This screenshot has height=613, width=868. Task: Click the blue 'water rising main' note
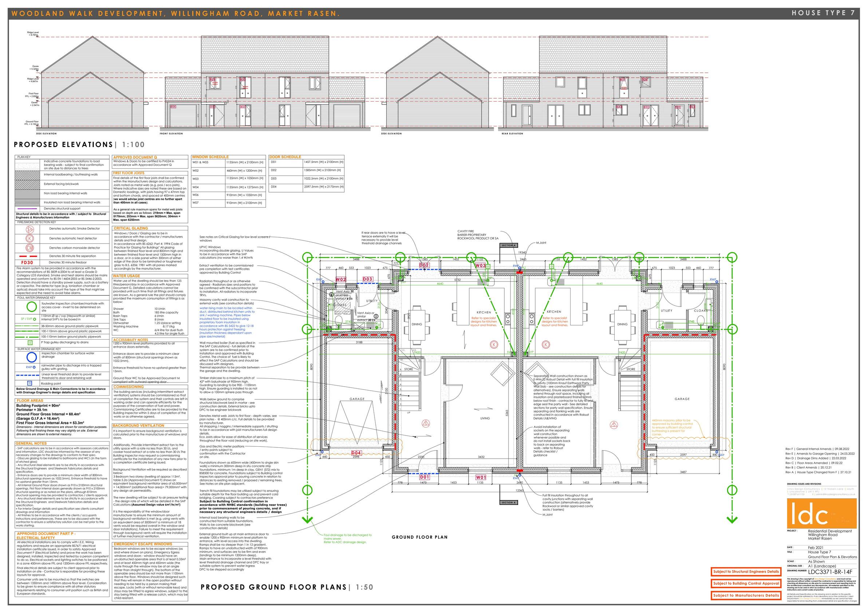pos(227,323)
